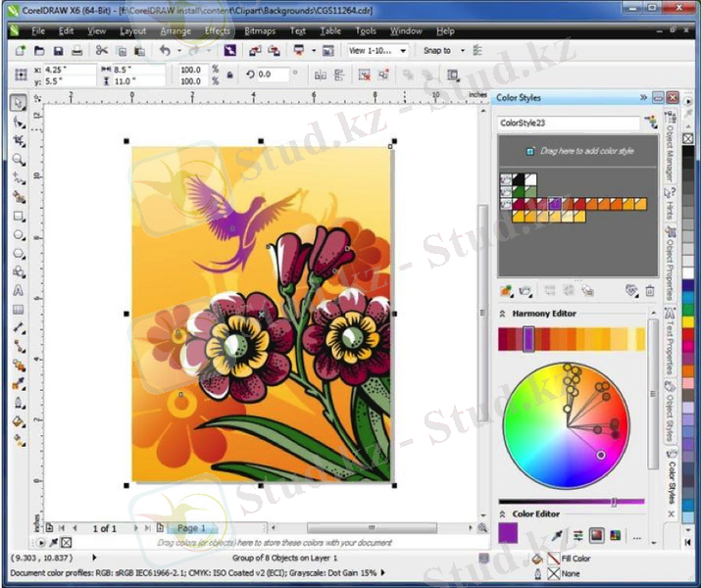
Task: Expand the Color Styles docker chevrons
Action: (x=643, y=97)
